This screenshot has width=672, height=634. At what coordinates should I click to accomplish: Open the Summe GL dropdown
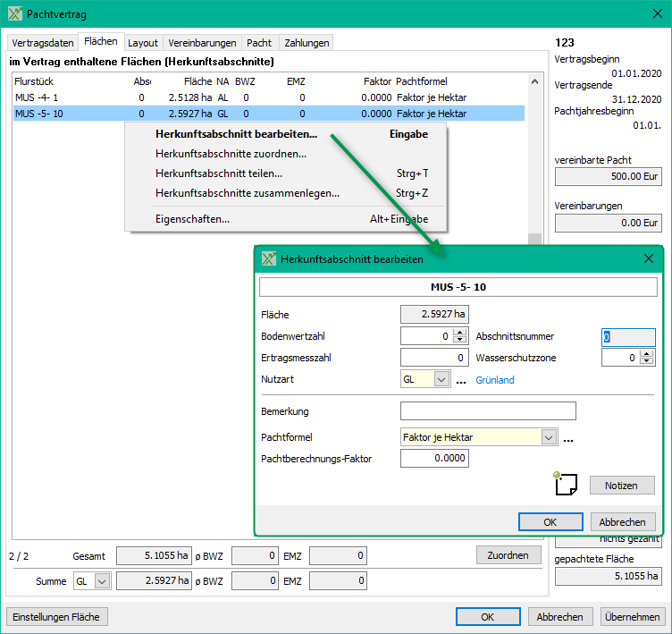(102, 581)
